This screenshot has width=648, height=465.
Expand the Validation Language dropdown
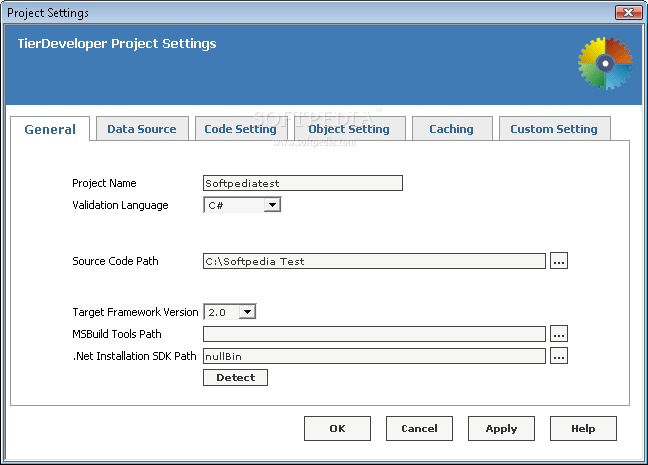[272, 205]
